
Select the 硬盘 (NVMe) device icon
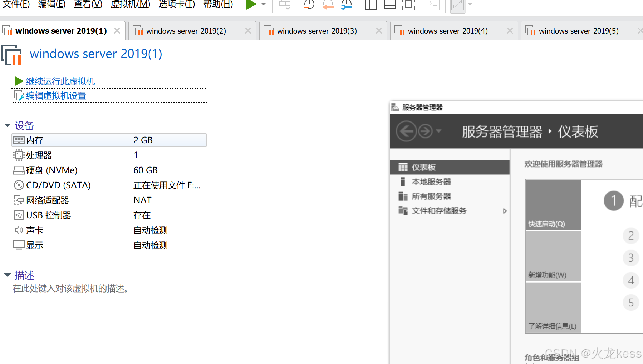point(19,170)
